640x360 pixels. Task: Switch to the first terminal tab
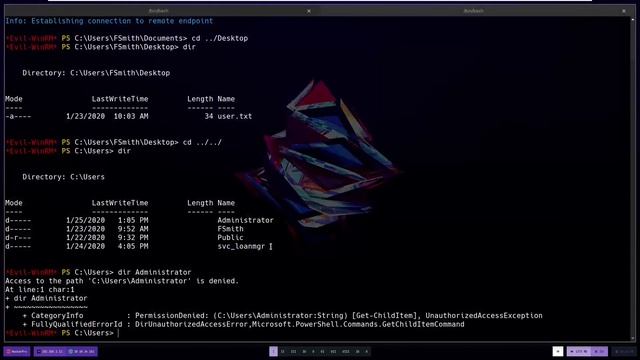158,11
